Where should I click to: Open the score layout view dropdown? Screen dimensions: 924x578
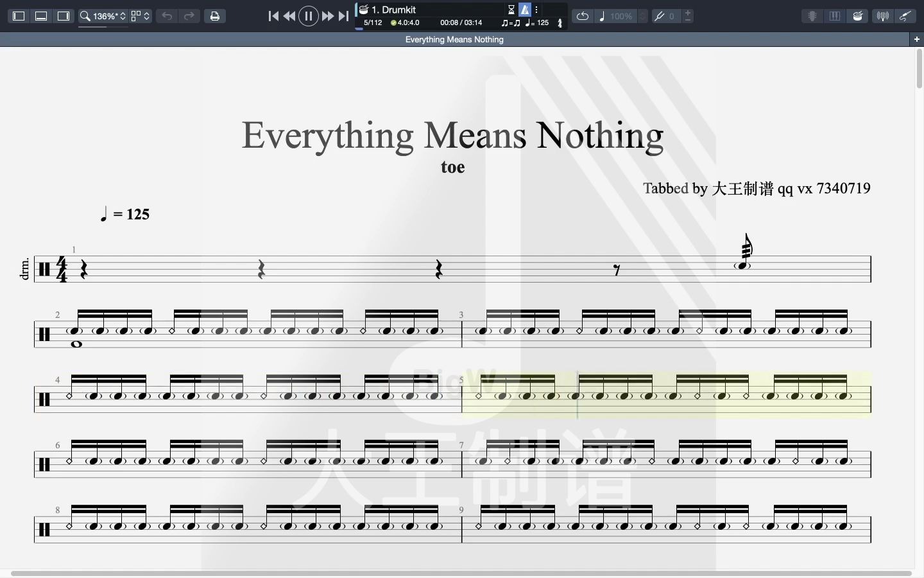[141, 16]
